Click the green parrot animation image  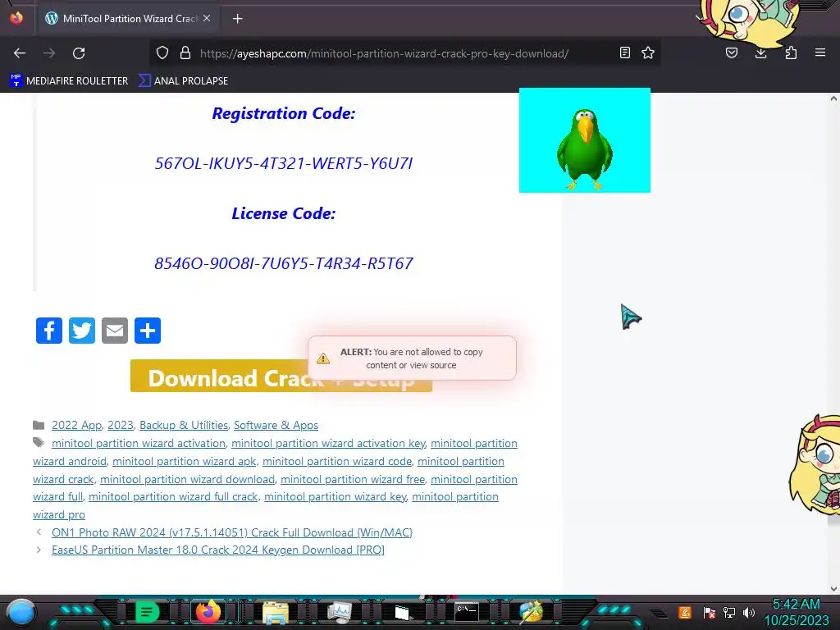pyautogui.click(x=584, y=140)
